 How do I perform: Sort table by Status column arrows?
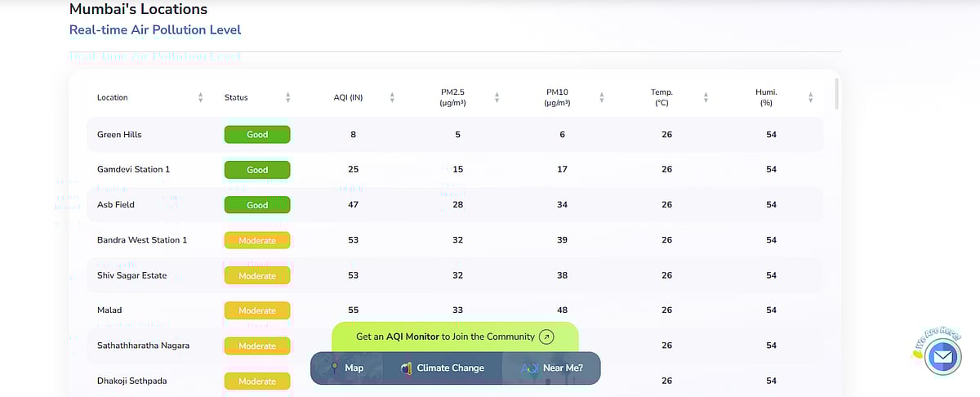point(287,97)
